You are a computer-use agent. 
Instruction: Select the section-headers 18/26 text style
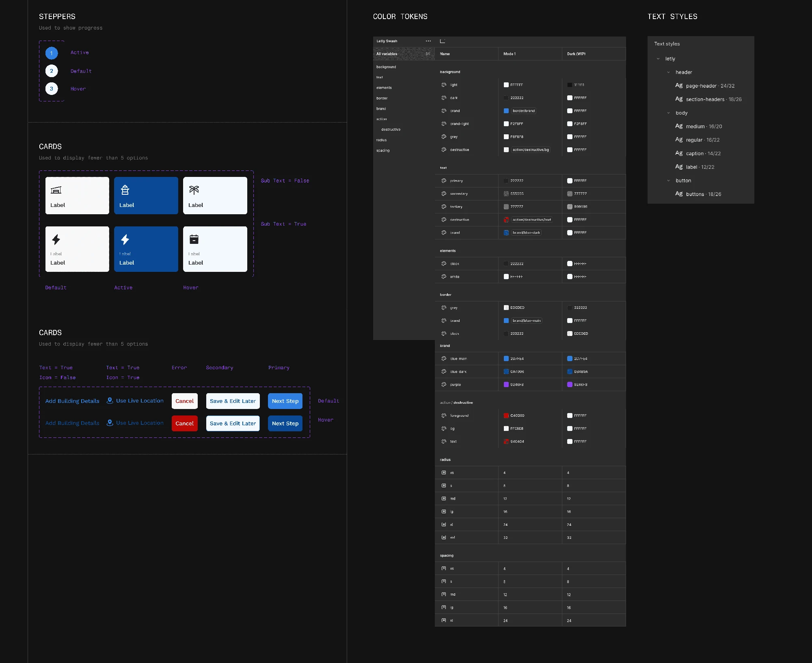708,99
